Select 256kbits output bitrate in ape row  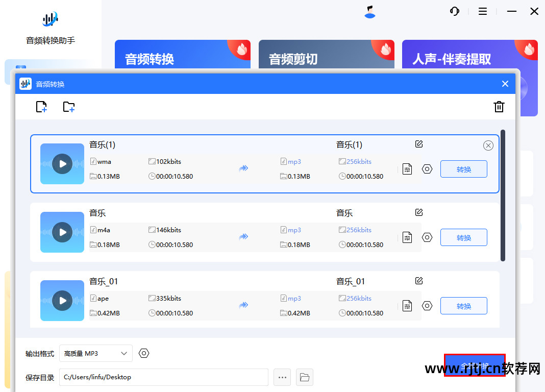click(355, 299)
